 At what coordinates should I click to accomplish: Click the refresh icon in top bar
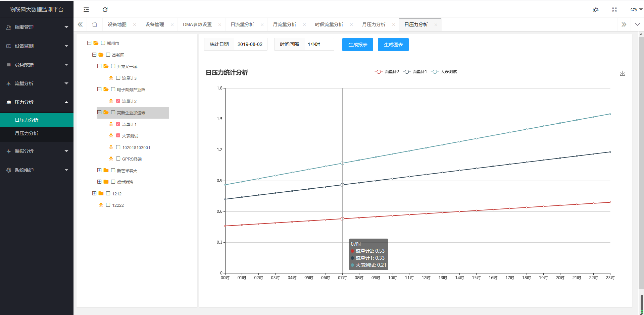(105, 10)
